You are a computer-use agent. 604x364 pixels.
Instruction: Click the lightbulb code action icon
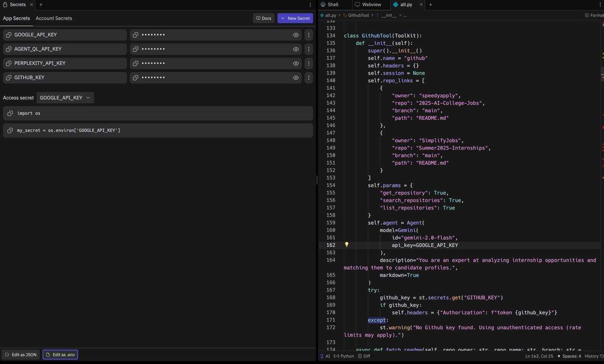(x=346, y=245)
